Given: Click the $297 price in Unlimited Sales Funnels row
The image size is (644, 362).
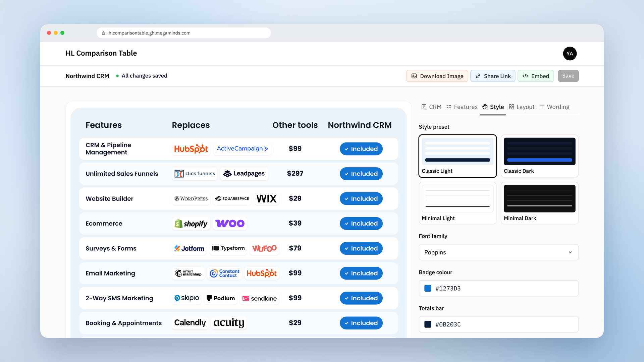Looking at the screenshot, I should tap(295, 174).
